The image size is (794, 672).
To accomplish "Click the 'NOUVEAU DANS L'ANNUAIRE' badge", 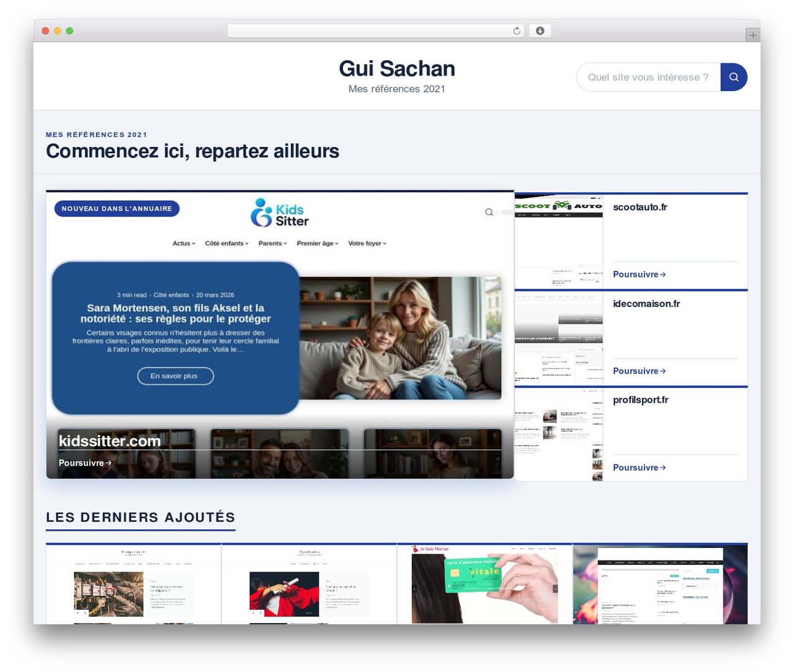I will (117, 208).
